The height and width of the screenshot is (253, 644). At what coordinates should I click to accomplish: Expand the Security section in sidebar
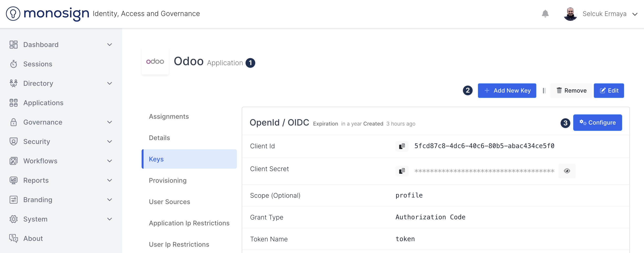(110, 142)
